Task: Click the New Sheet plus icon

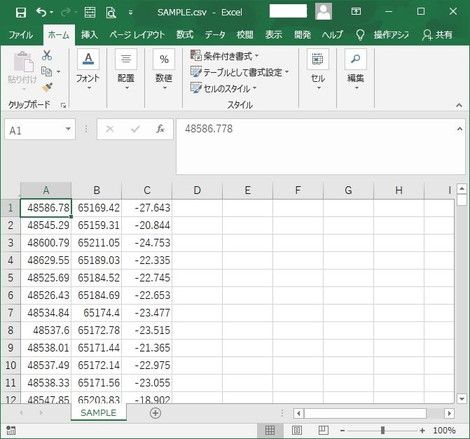Action: (x=155, y=413)
